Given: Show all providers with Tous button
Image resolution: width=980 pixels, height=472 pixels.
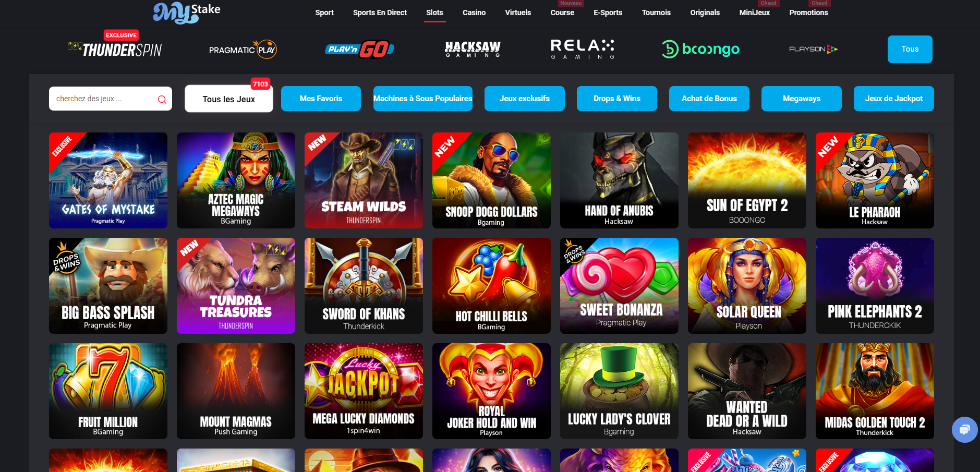Looking at the screenshot, I should tap(910, 49).
